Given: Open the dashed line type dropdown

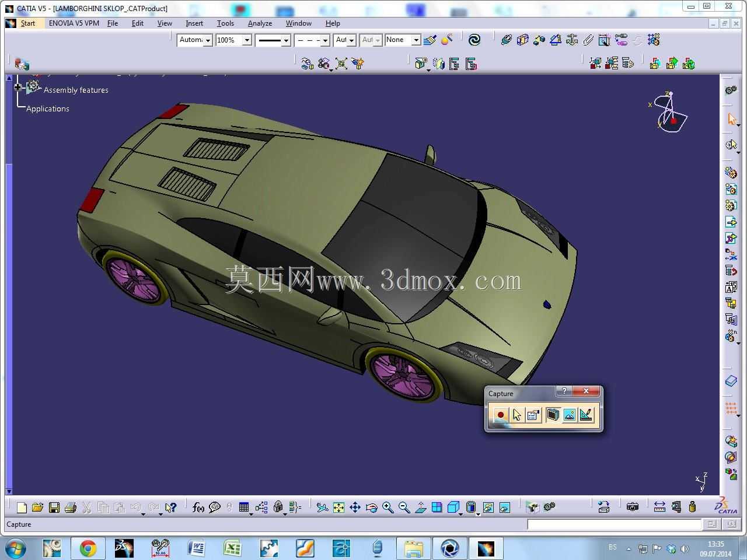Looking at the screenshot, I should [x=312, y=40].
